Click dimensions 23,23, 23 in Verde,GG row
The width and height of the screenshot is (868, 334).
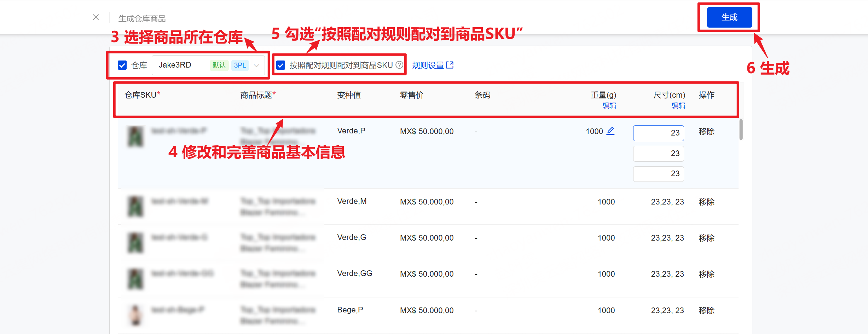click(667, 274)
